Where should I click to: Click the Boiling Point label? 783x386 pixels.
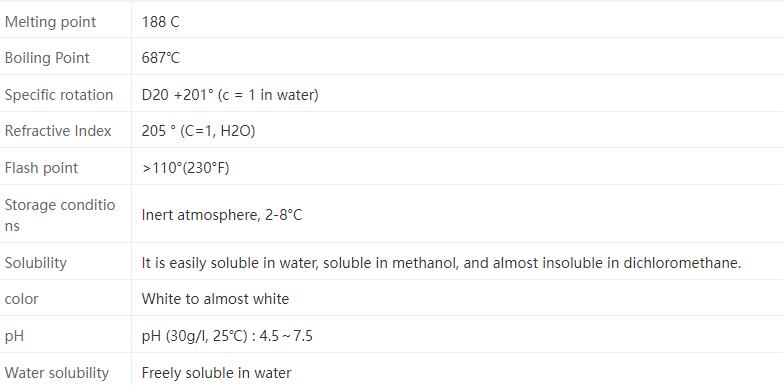point(47,58)
